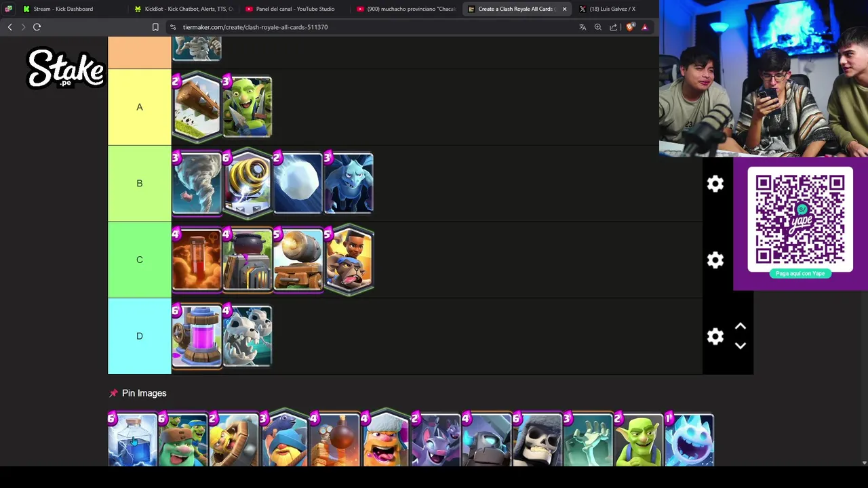Select Barbarian Barrel card in image pool
This screenshot has width=868, height=488.
click(x=234, y=440)
